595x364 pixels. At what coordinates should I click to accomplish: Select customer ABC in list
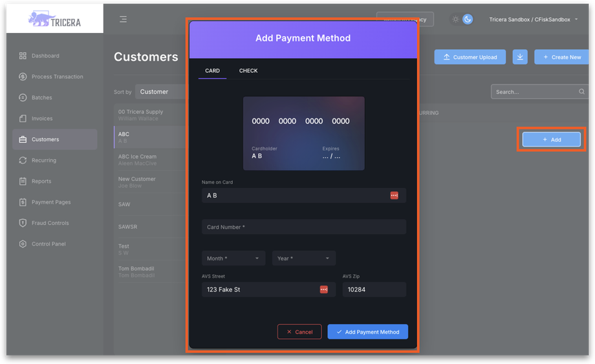[x=150, y=137]
